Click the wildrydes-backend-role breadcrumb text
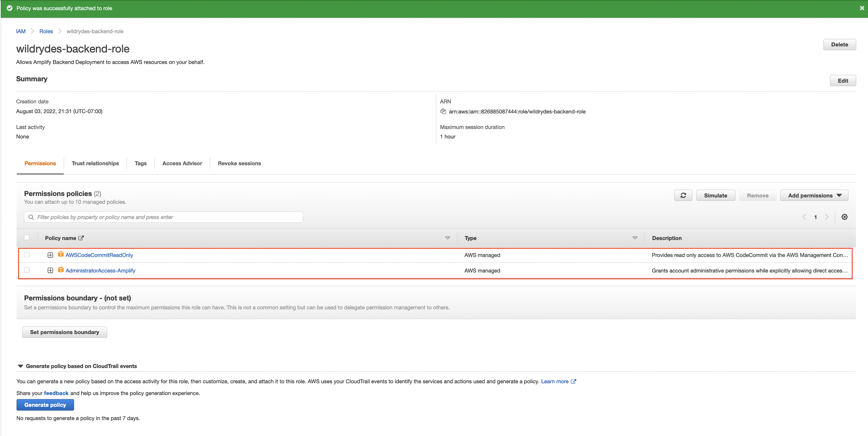 (x=95, y=31)
